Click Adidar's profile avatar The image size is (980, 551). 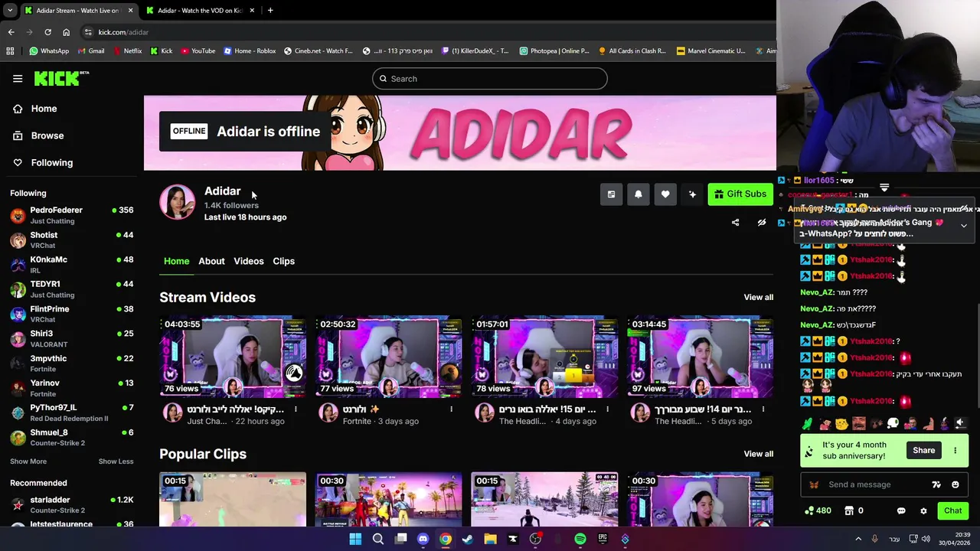tap(177, 202)
